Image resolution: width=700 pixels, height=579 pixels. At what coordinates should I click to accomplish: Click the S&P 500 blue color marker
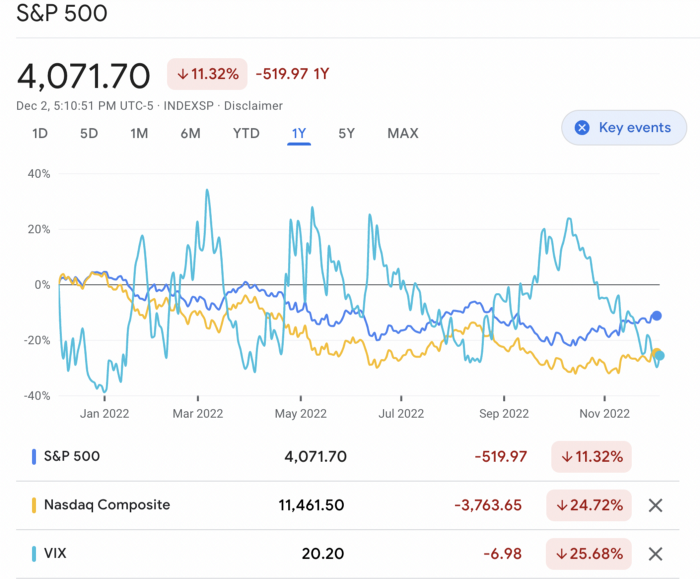[x=34, y=457]
